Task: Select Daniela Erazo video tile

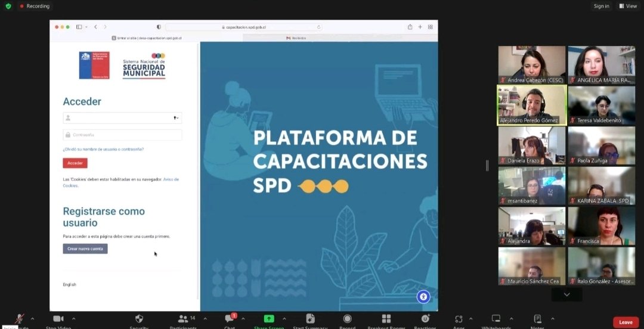Action: [x=532, y=145]
